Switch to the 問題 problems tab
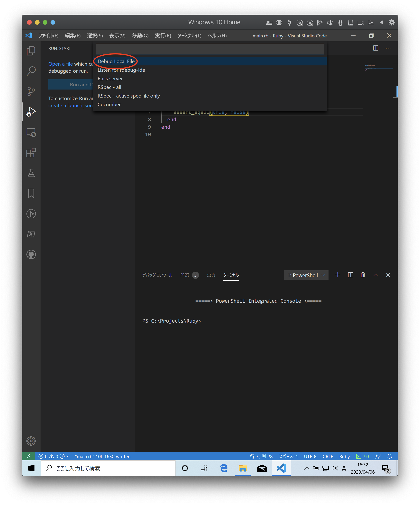The height and width of the screenshot is (505, 420). 185,275
